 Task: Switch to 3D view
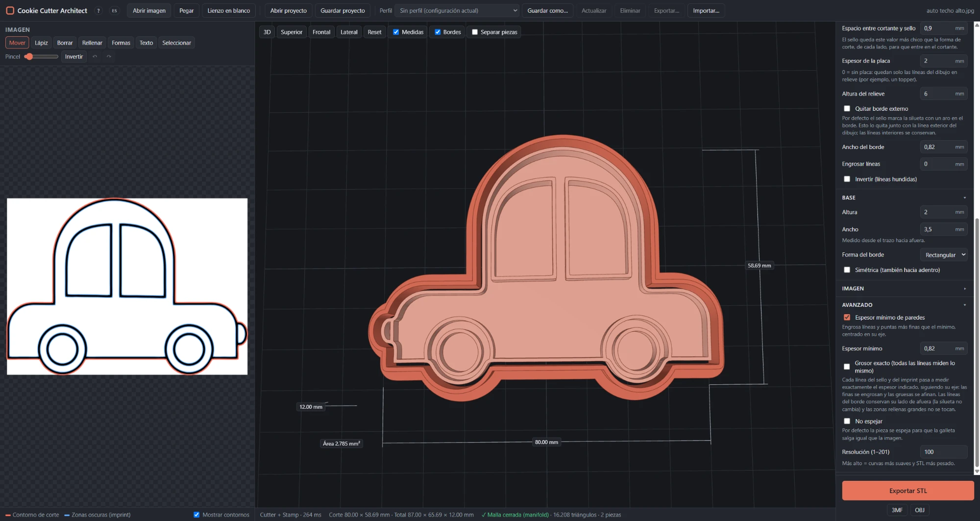pos(267,32)
